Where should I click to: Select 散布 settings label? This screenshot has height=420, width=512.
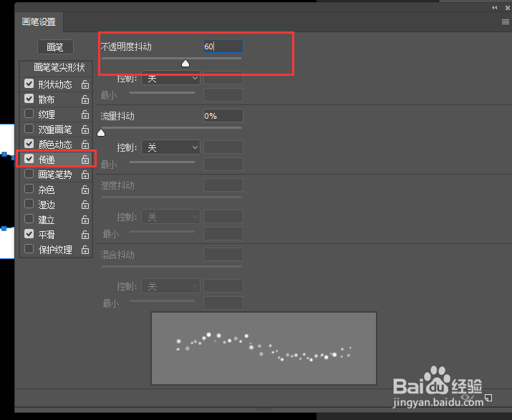click(x=47, y=99)
